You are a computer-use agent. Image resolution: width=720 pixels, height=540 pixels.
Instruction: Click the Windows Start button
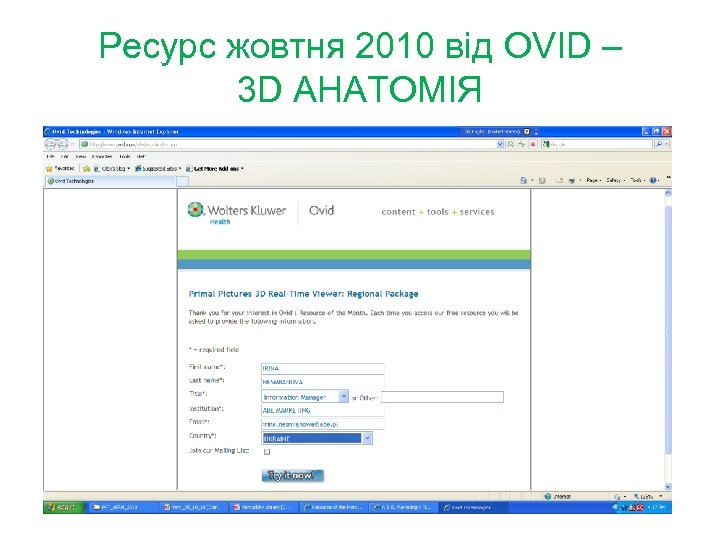tap(64, 507)
